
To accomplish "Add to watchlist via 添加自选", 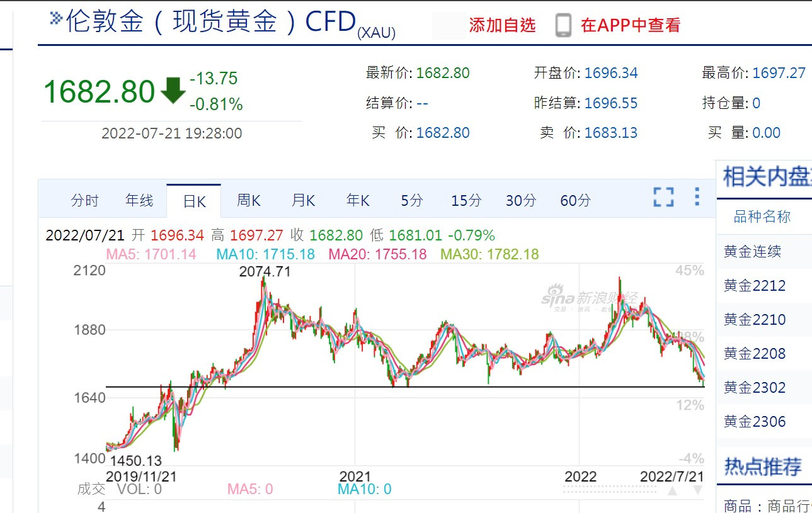I will tap(502, 25).
